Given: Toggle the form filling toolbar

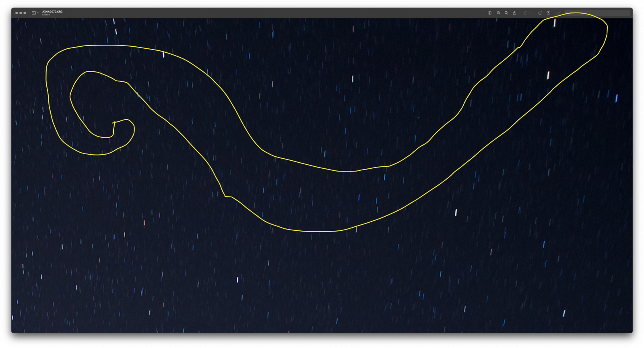Looking at the screenshot, I should (x=558, y=13).
